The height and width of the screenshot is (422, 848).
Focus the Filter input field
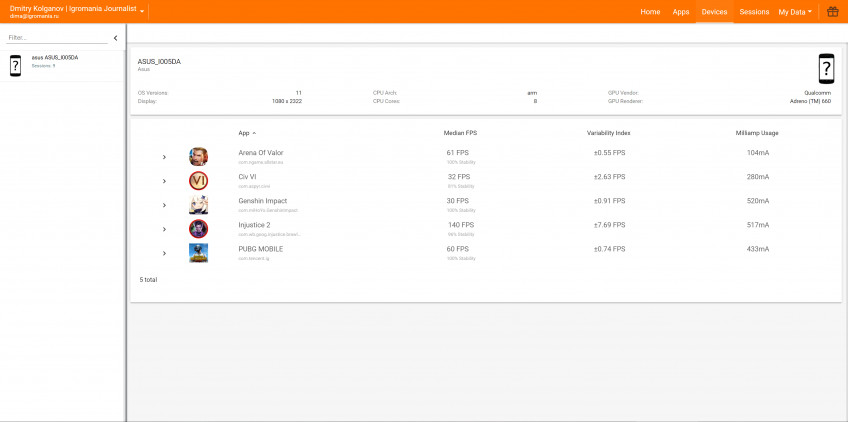click(x=57, y=38)
